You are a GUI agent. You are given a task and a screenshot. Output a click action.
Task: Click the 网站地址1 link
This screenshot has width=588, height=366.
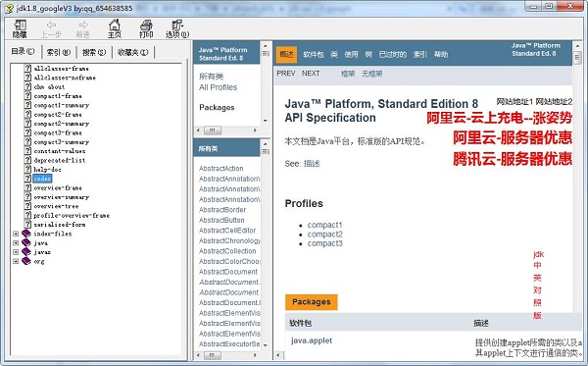click(x=514, y=101)
